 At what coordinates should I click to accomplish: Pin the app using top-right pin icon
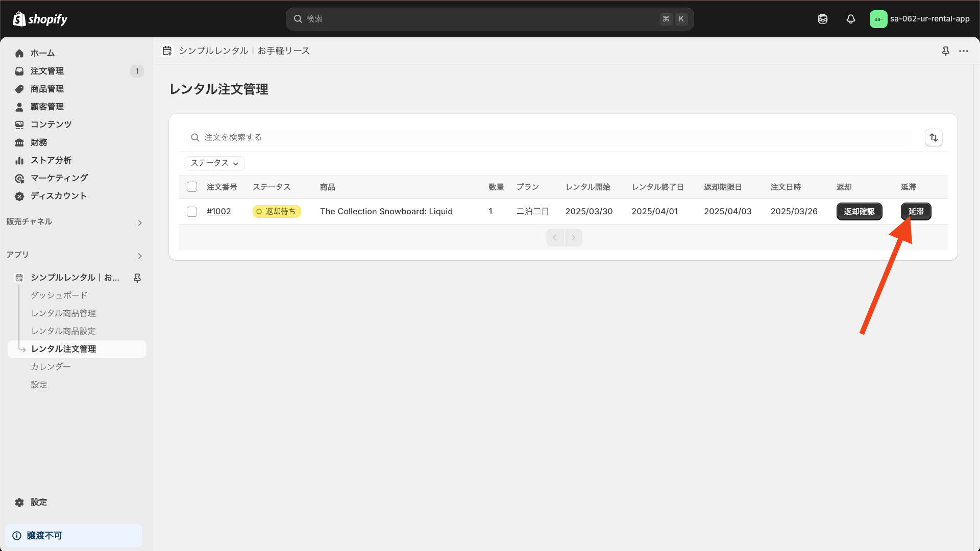[x=945, y=51]
